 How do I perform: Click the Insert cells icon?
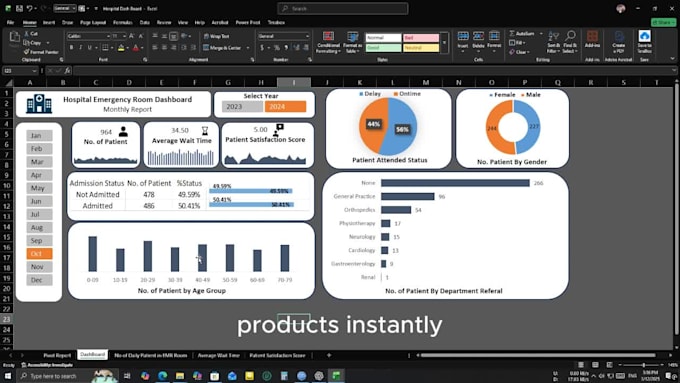tap(463, 42)
